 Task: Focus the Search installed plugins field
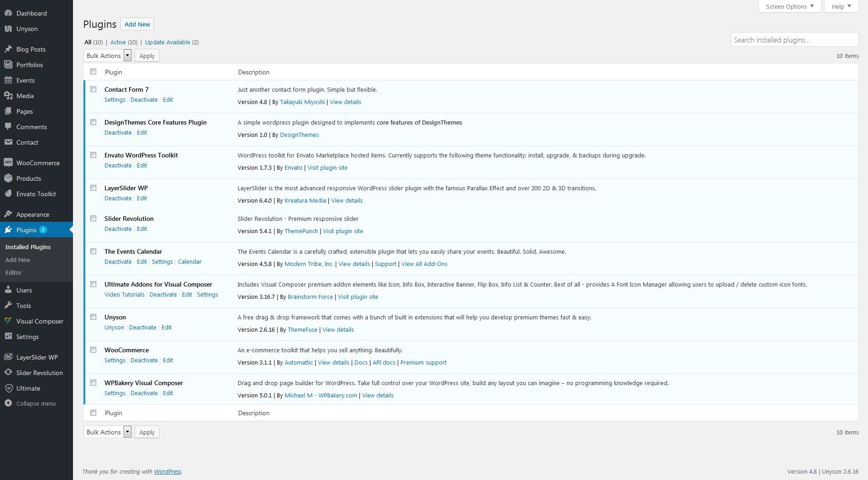click(794, 40)
